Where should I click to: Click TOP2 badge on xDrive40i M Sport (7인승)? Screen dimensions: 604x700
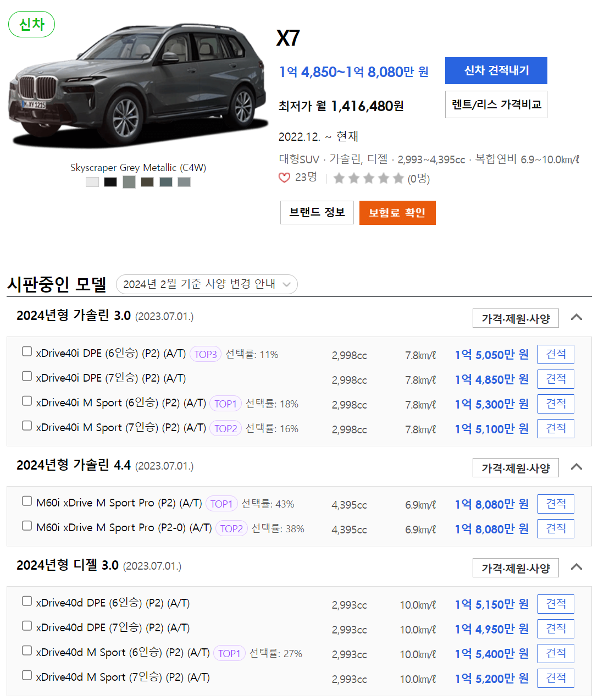226,428
